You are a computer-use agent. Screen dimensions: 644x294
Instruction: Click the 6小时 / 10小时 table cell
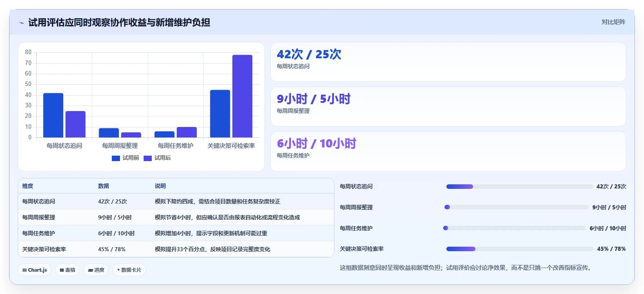coord(116,233)
